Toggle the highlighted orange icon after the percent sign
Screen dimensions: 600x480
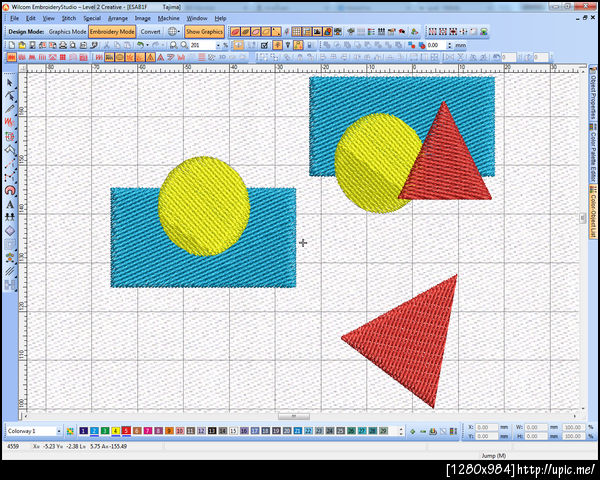point(238,45)
